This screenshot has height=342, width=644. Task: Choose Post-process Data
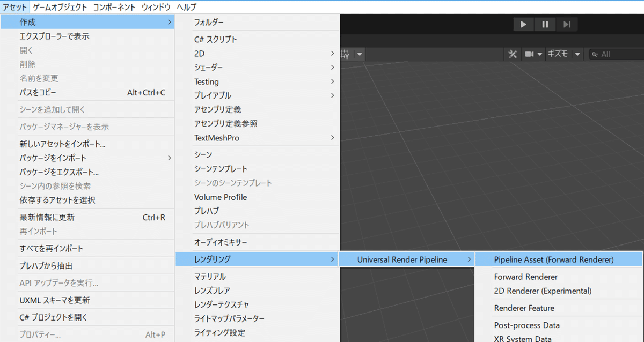[x=559, y=325]
